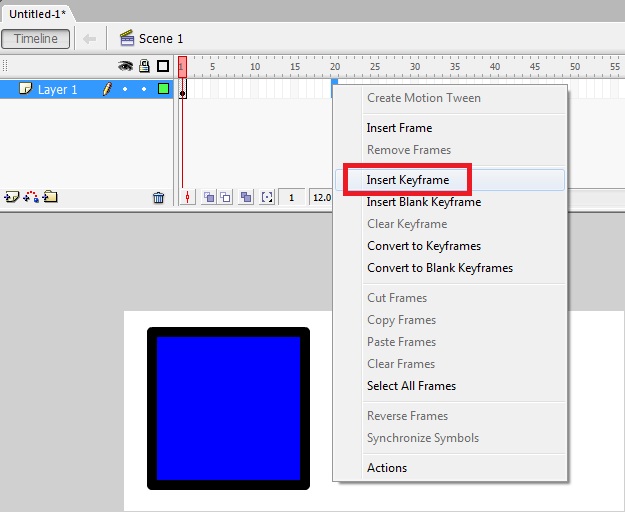Click frame 50 on the timeline ruler
Image resolution: width=625 pixels, height=512 pixels.
point(575,67)
